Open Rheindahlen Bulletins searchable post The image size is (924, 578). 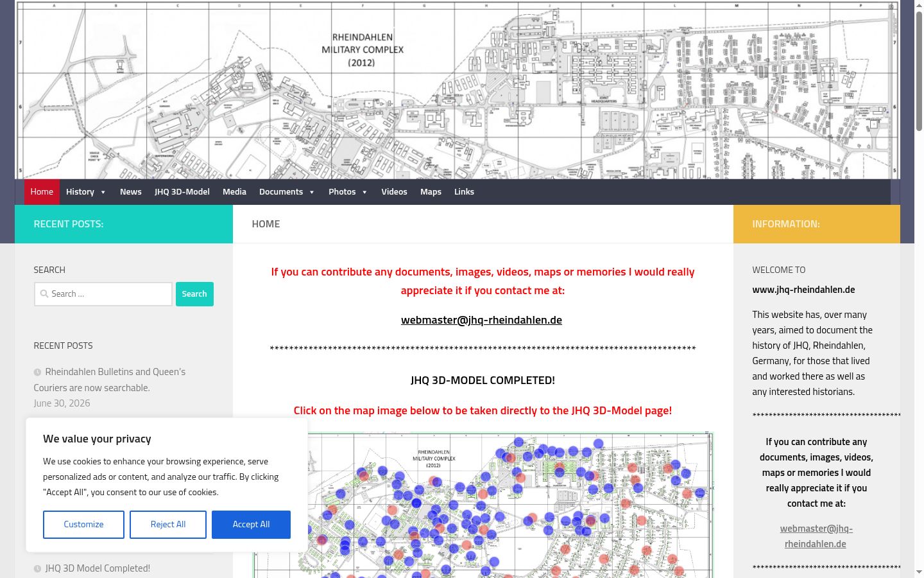click(110, 380)
